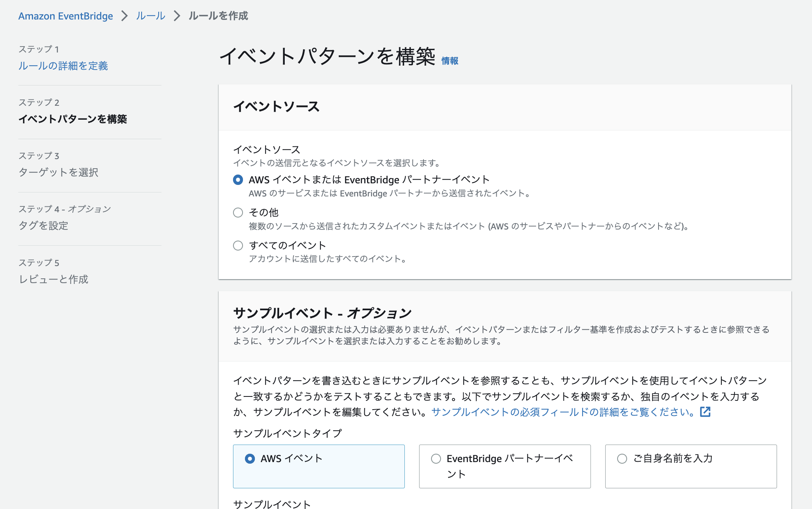Choose ご自身名前を入力 sample type
812x509 pixels.
pyautogui.click(x=691, y=466)
